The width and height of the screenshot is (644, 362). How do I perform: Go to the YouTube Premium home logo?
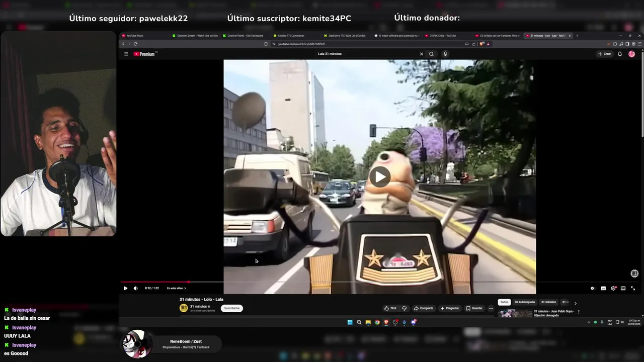(x=144, y=54)
